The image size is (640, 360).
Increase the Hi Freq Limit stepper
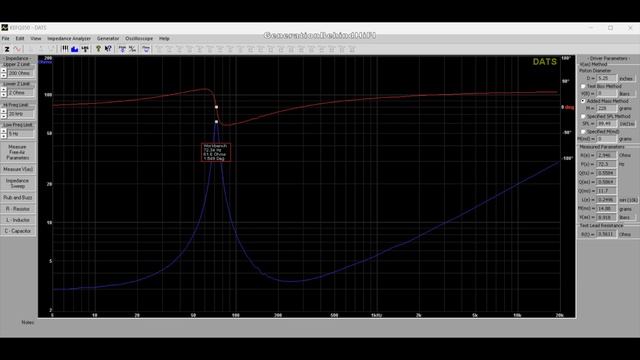pyautogui.click(x=4, y=111)
